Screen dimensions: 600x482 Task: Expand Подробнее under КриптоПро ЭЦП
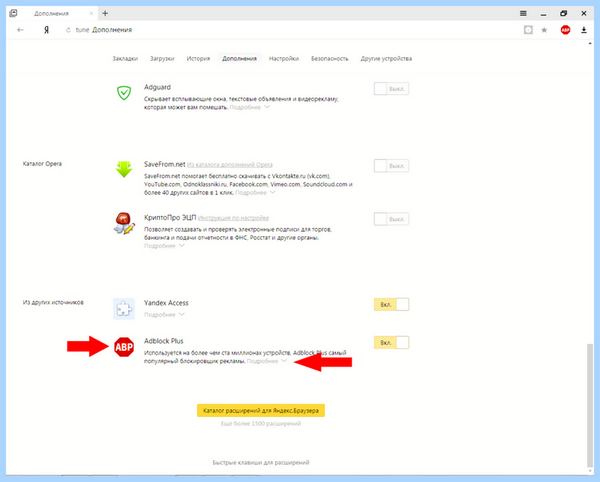[x=164, y=246]
